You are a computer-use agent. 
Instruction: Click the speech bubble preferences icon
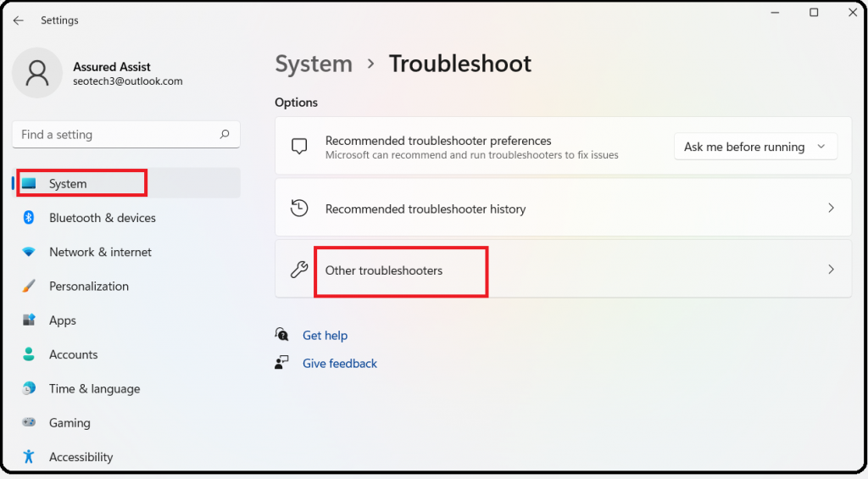(x=299, y=146)
